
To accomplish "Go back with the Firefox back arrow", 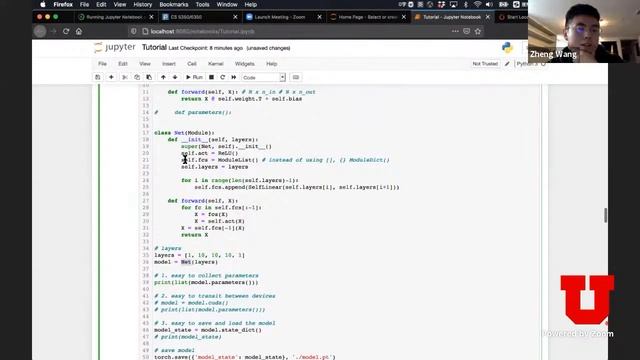I will click(40, 31).
